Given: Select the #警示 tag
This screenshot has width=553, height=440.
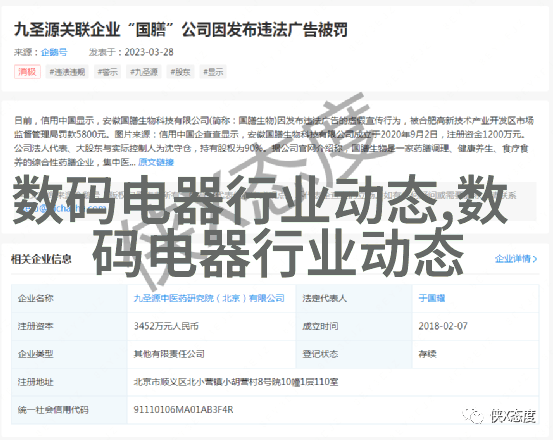Looking at the screenshot, I should 108,72.
